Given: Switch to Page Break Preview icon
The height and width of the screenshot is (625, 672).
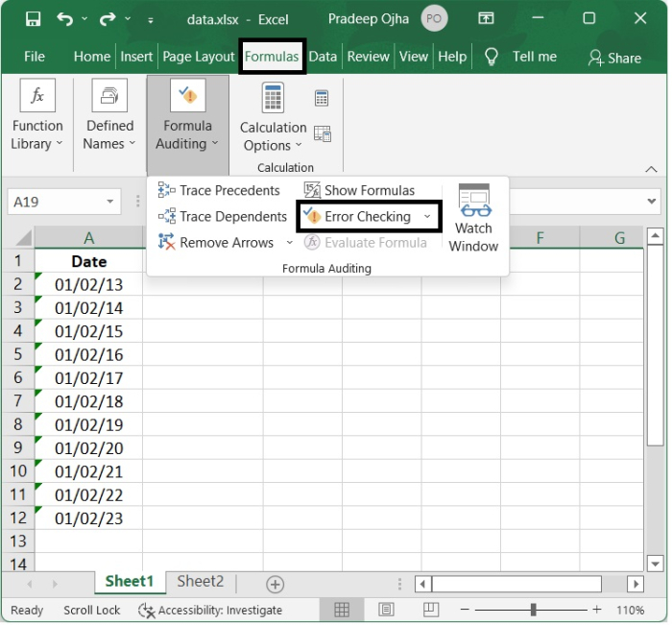Looking at the screenshot, I should click(x=431, y=610).
